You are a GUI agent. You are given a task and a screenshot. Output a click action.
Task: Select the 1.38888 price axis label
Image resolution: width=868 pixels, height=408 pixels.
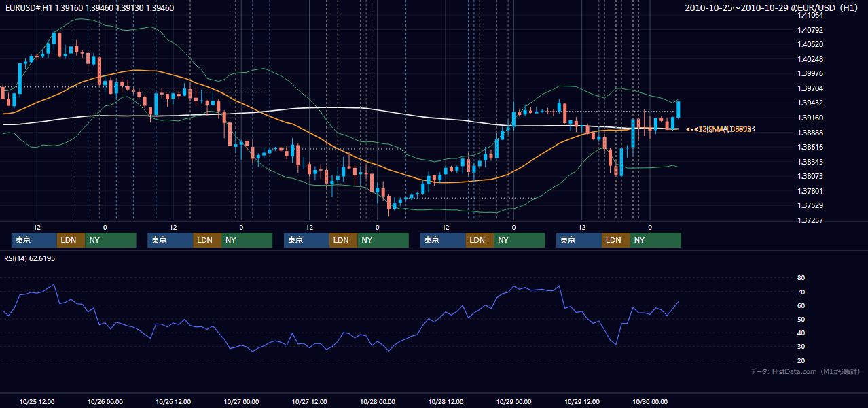[x=810, y=132]
